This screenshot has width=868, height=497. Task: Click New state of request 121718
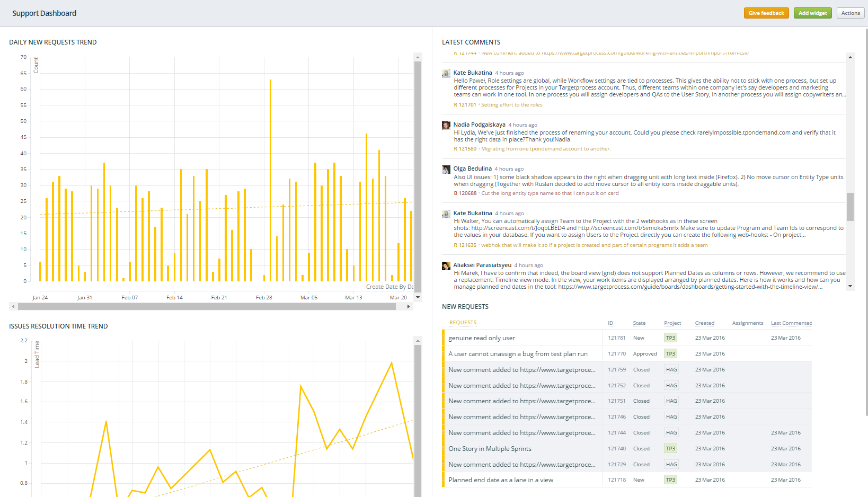click(639, 480)
